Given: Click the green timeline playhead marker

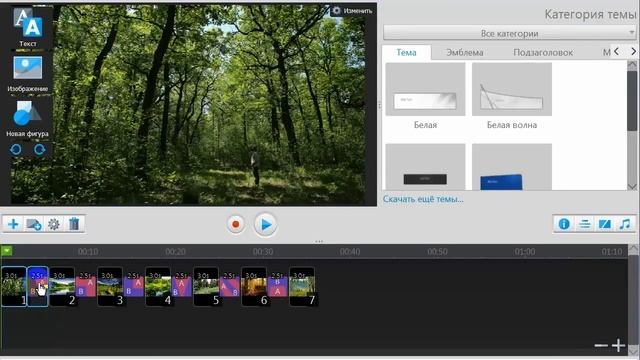Looking at the screenshot, I should (7, 251).
